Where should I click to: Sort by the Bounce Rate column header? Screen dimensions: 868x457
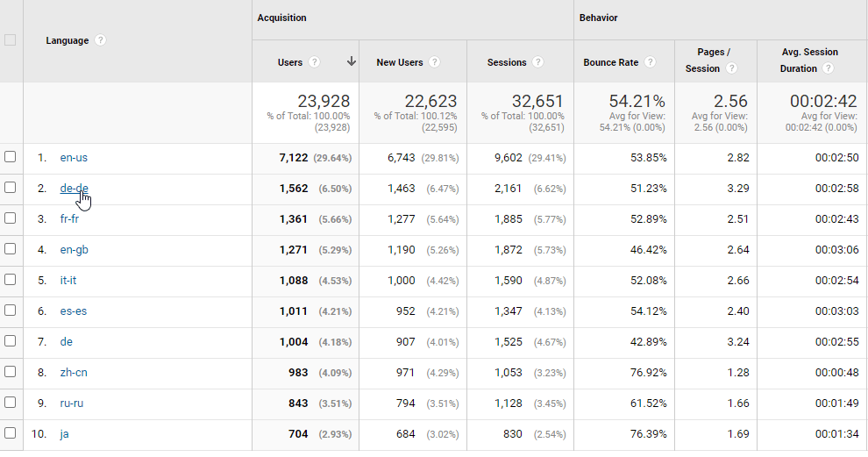(610, 62)
